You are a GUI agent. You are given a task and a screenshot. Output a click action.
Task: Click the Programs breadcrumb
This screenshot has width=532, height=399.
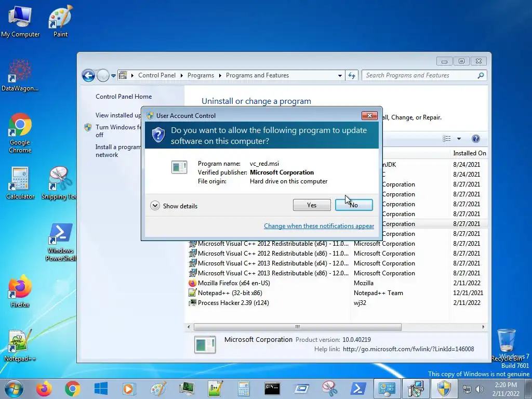pyautogui.click(x=201, y=75)
